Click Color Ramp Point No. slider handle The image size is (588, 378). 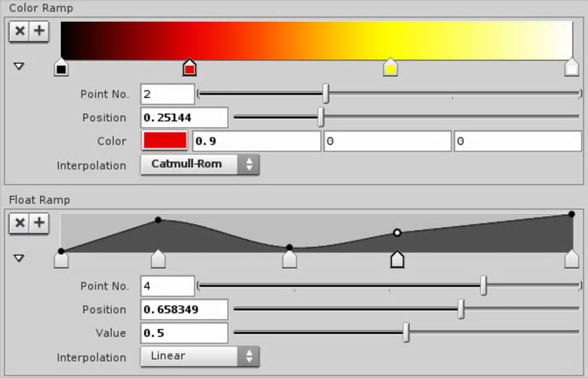[326, 94]
